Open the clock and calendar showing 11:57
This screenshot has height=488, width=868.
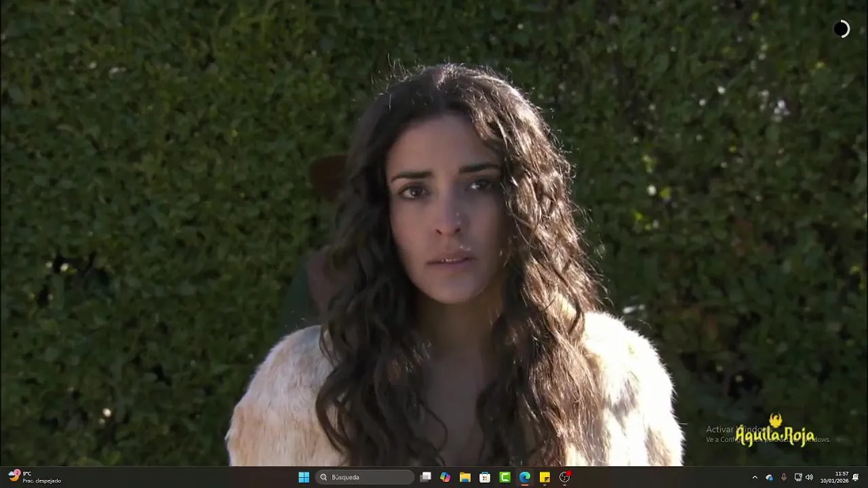(835, 477)
